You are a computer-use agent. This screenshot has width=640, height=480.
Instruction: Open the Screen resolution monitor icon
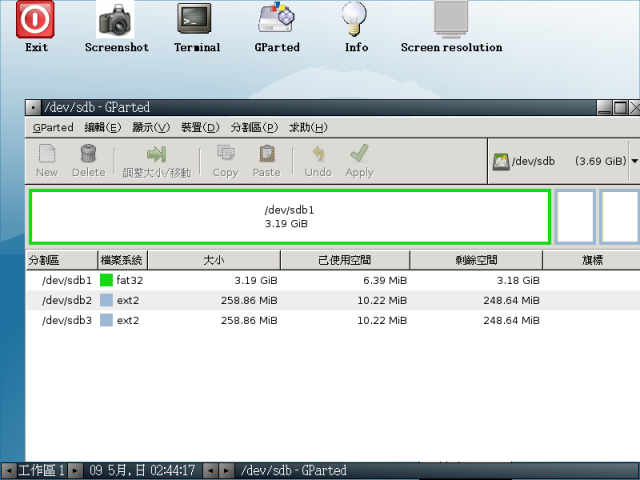451,19
